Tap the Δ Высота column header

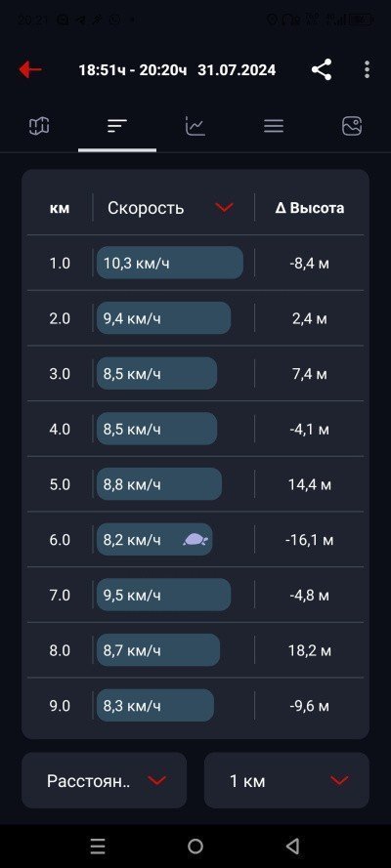[310, 208]
